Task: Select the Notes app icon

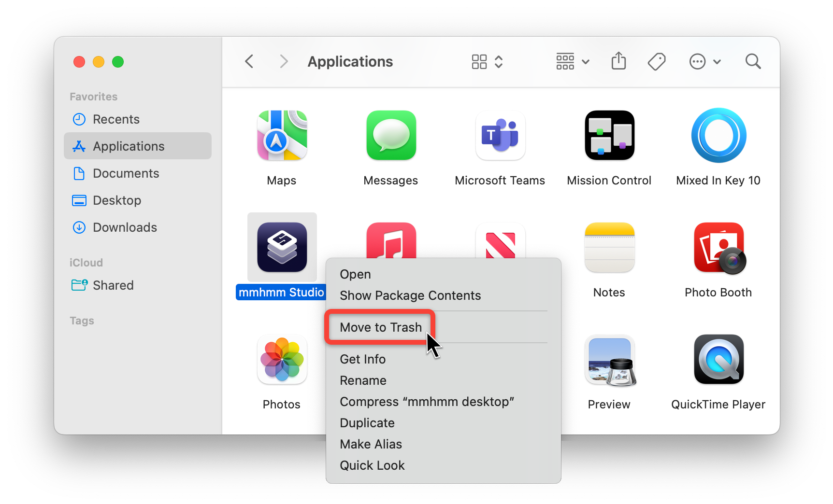Action: (609, 247)
